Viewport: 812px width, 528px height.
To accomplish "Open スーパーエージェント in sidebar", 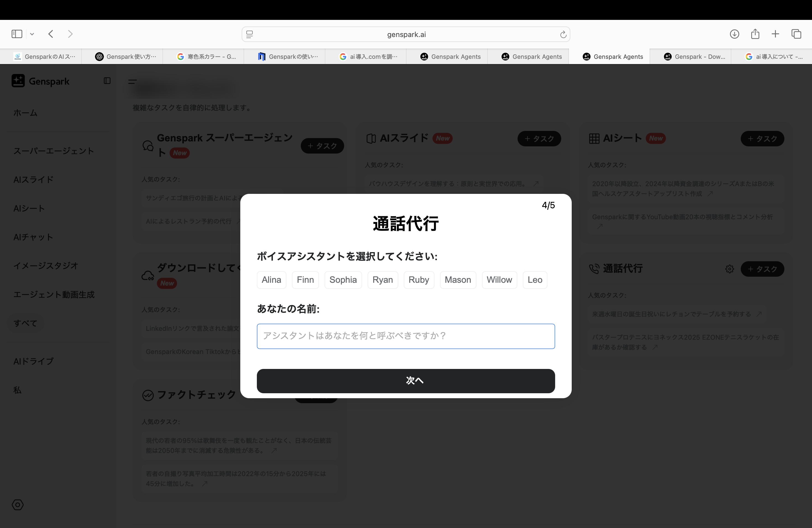I will point(54,151).
